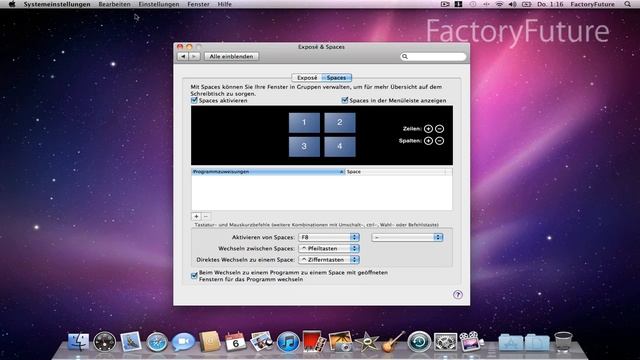Open the Fenster menu
This screenshot has height=360, width=640.
point(198,4)
